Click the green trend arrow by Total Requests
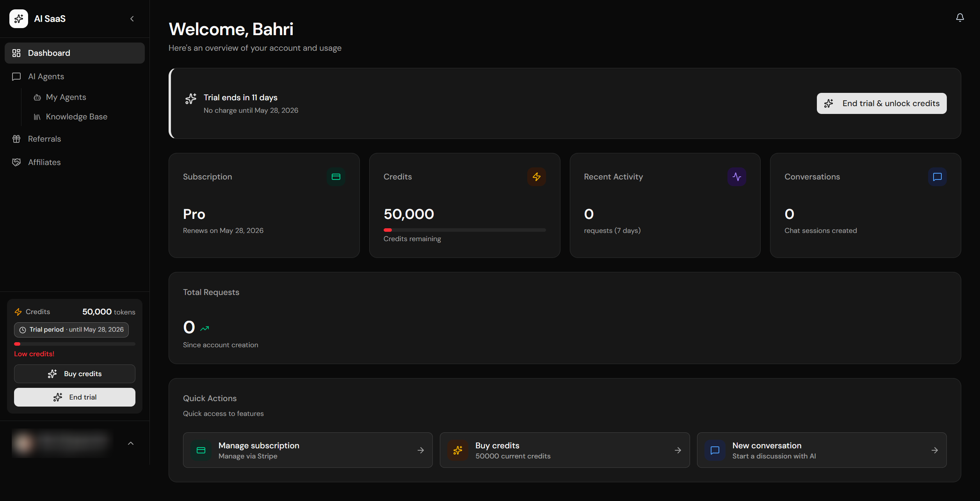Image resolution: width=980 pixels, height=501 pixels. [x=205, y=329]
